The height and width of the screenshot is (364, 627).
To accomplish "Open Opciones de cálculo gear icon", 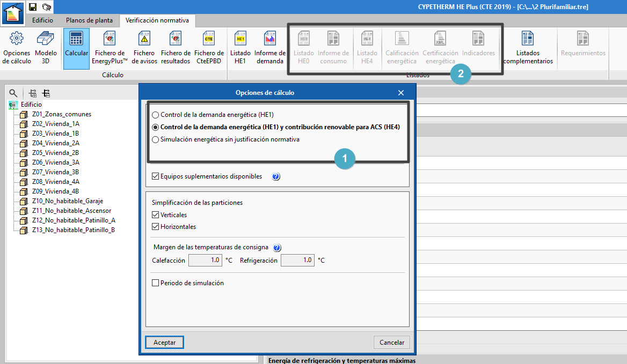I will pyautogui.click(x=17, y=40).
